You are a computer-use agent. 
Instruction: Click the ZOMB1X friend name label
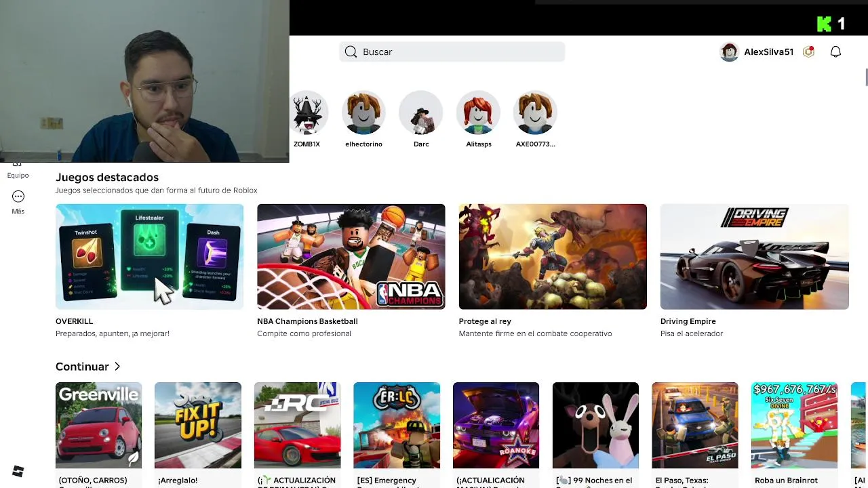click(x=307, y=144)
